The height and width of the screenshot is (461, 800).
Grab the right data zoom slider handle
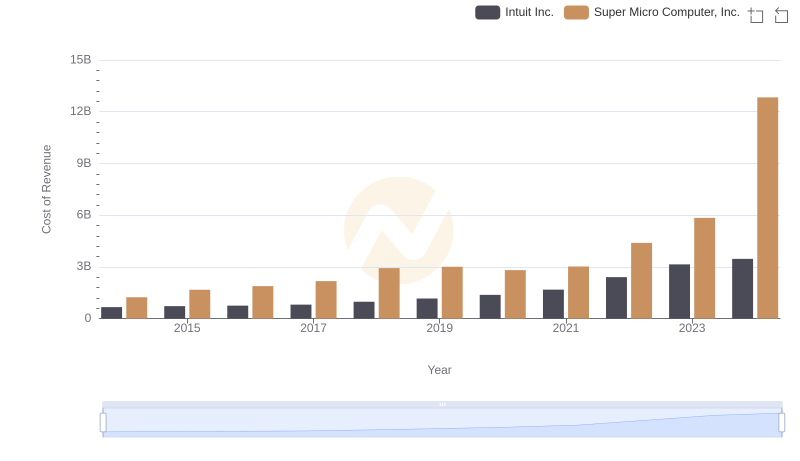coord(781,423)
